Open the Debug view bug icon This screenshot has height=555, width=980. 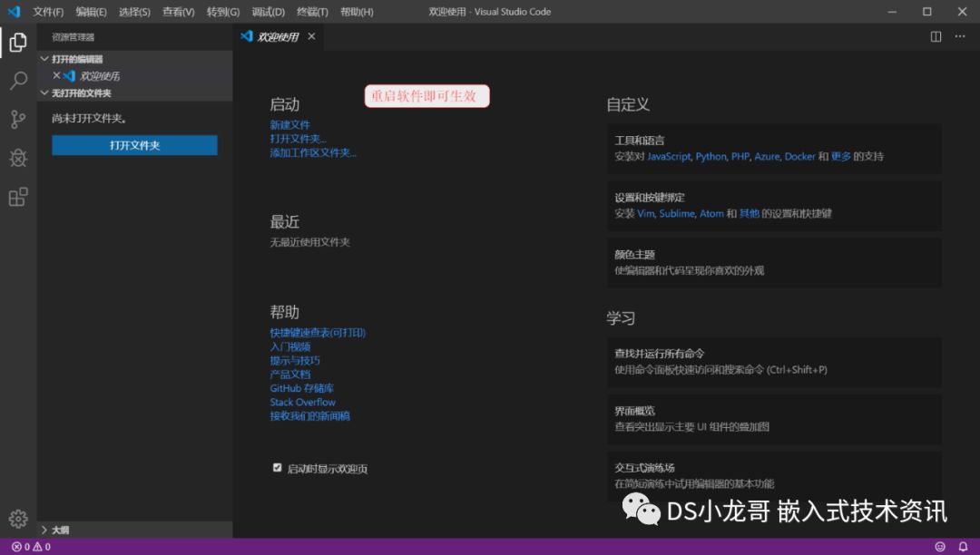click(x=18, y=158)
